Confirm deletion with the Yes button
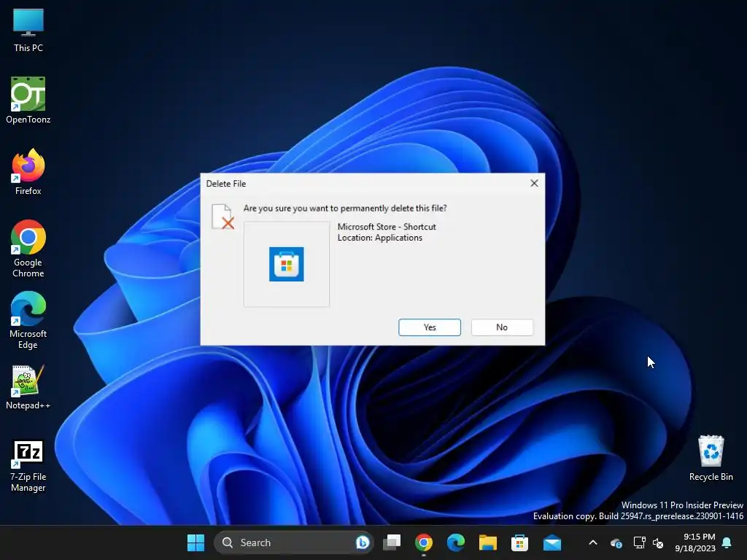 (429, 327)
